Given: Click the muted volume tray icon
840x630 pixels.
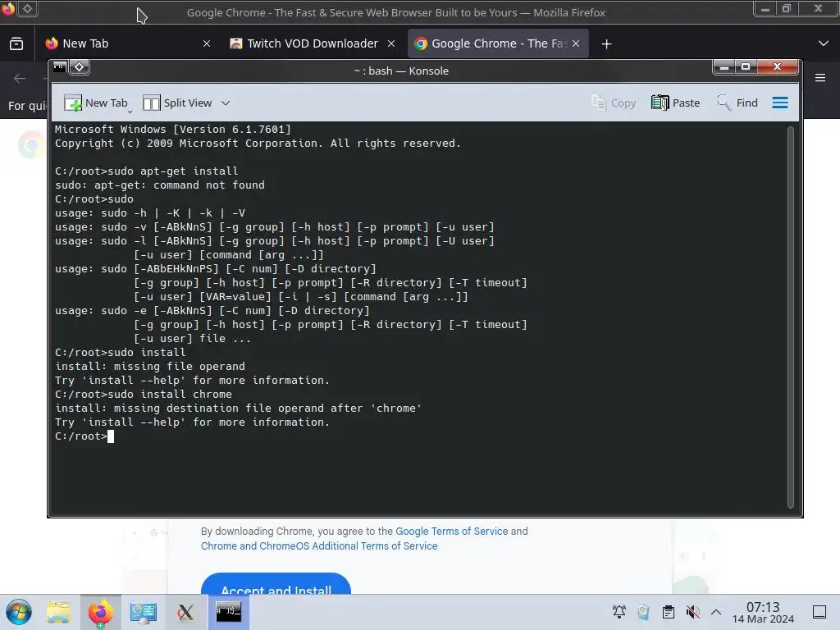Looking at the screenshot, I should [x=692, y=612].
